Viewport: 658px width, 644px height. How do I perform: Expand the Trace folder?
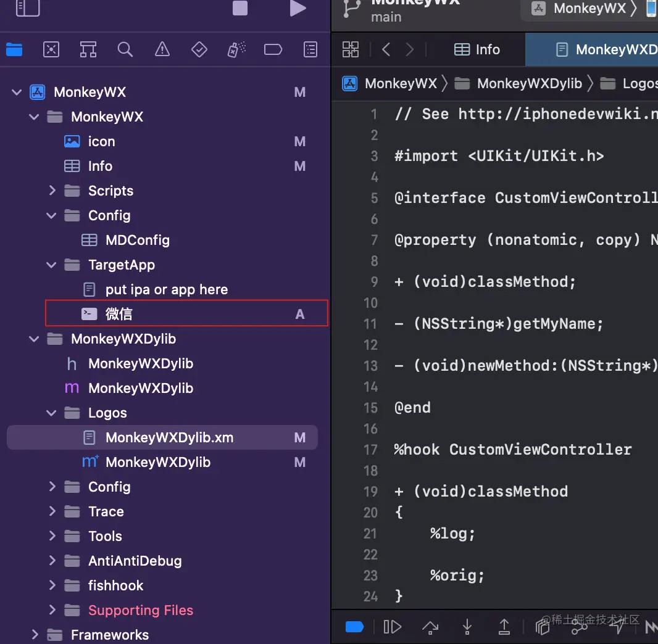[x=52, y=511]
